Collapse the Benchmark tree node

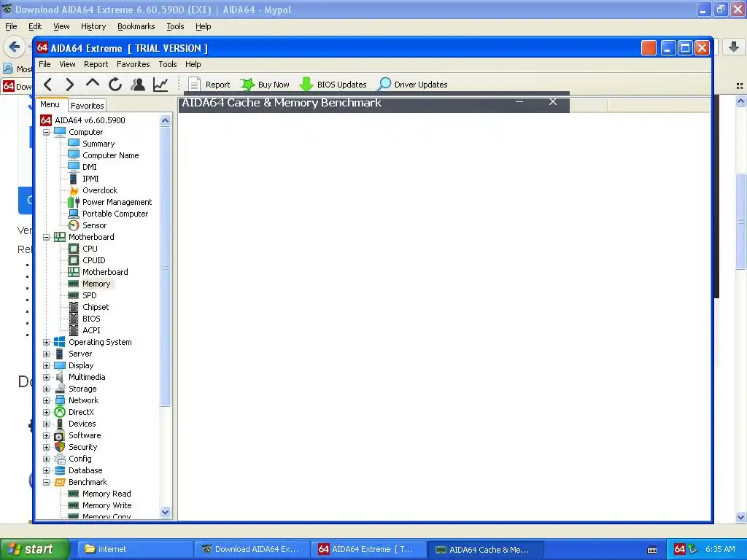[46, 483]
